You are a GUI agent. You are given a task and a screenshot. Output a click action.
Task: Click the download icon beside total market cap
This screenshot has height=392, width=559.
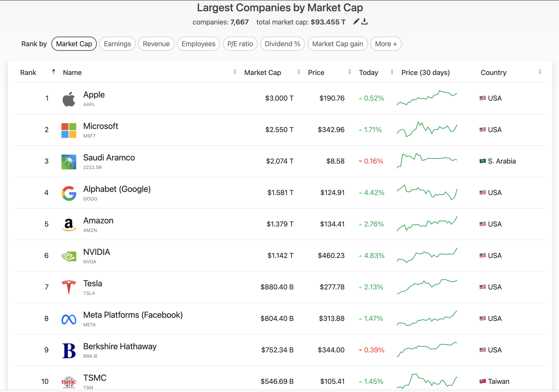coord(364,22)
